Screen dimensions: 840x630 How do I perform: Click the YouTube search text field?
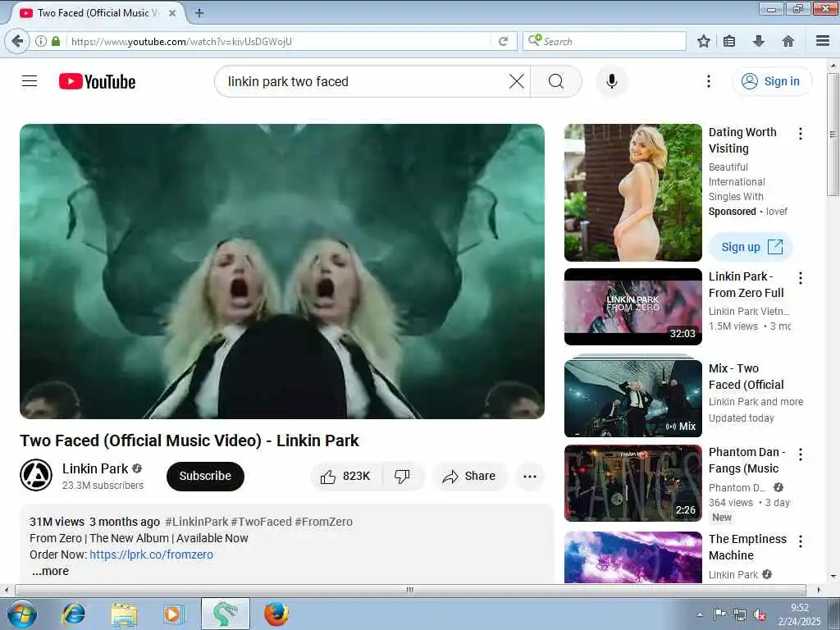click(364, 81)
